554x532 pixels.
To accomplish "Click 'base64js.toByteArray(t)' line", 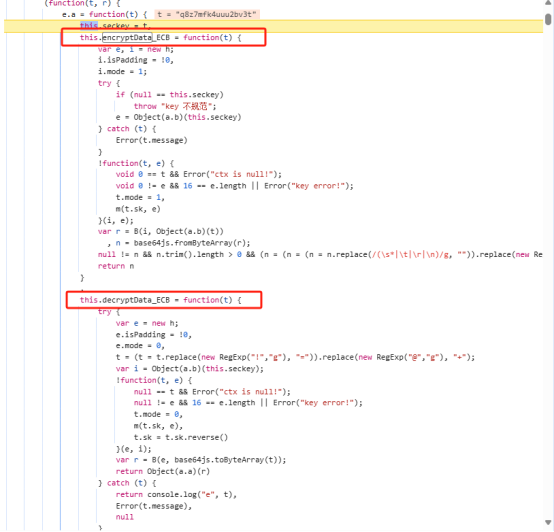I will pos(201,460).
